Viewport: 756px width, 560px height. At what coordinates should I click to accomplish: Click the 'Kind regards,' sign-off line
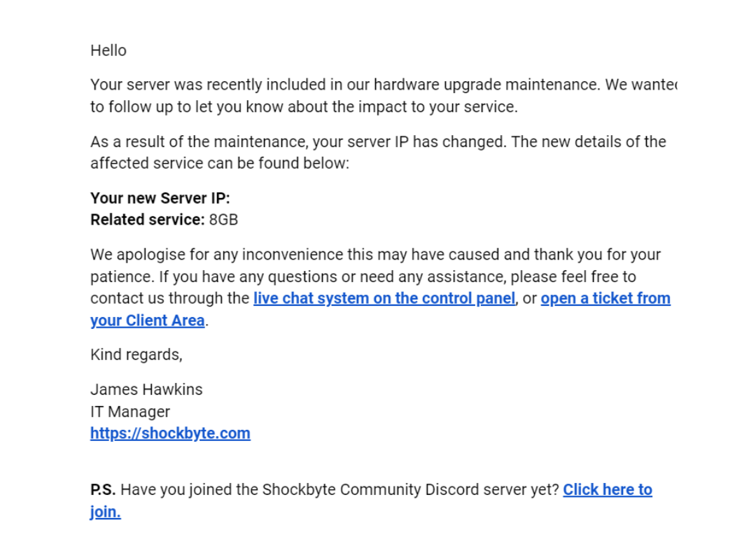(136, 355)
